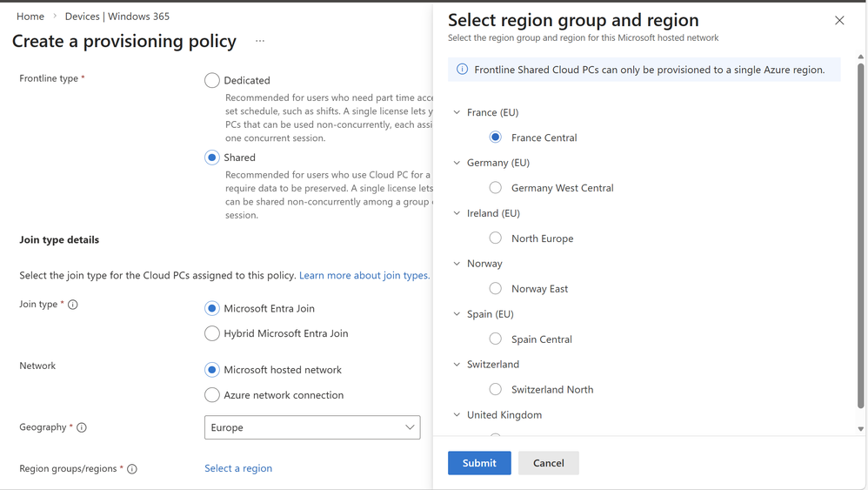Collapse the Ireland (EU) region group
This screenshot has width=868, height=490.
coord(457,213)
